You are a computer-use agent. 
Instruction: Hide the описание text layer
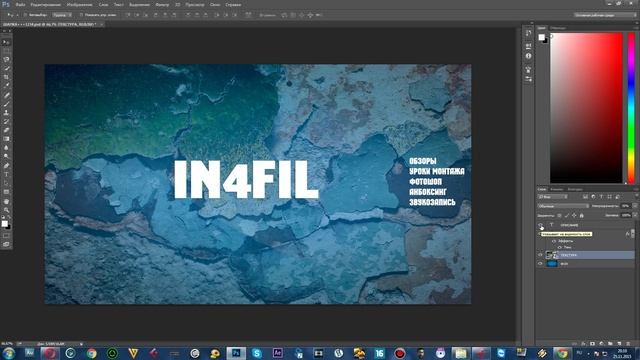tap(540, 225)
